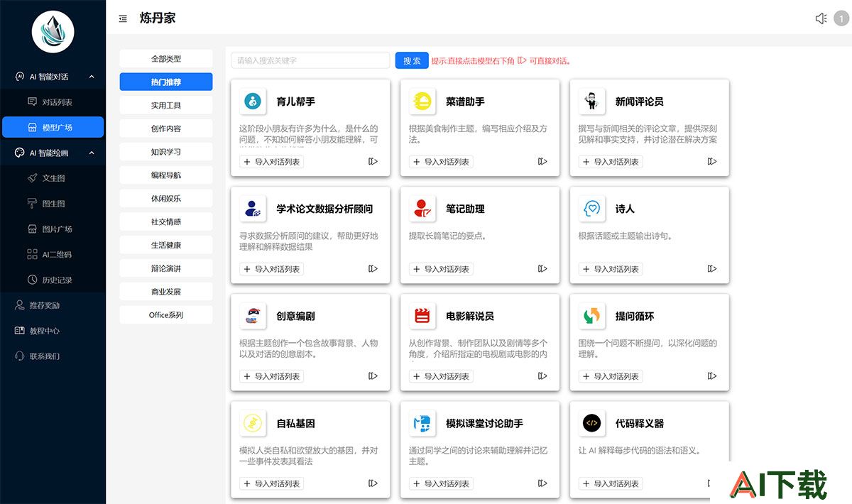Viewport: 852px width, 504px height.
Task: Select the 编程导航 category
Action: [x=166, y=175]
